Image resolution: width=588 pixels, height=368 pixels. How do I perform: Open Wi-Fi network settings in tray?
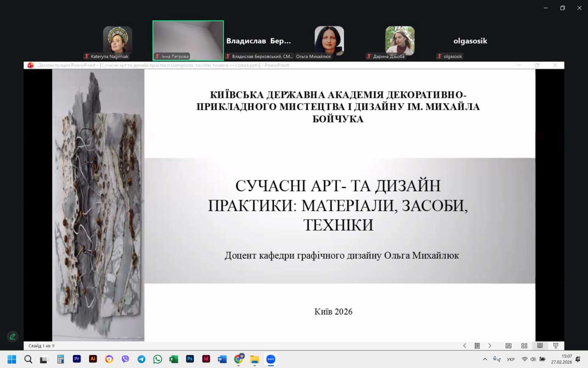(x=525, y=359)
